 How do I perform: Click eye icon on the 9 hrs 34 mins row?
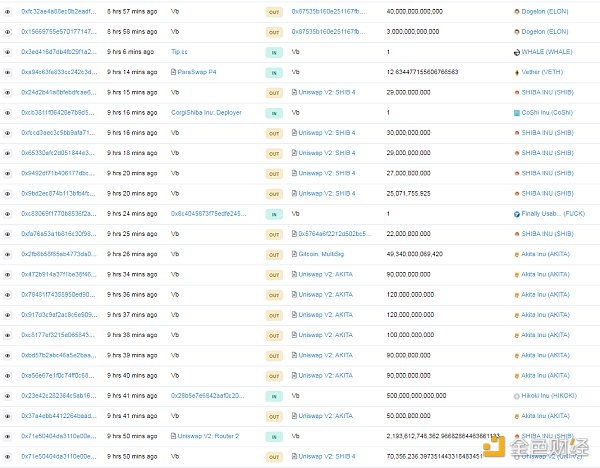pos(8,275)
